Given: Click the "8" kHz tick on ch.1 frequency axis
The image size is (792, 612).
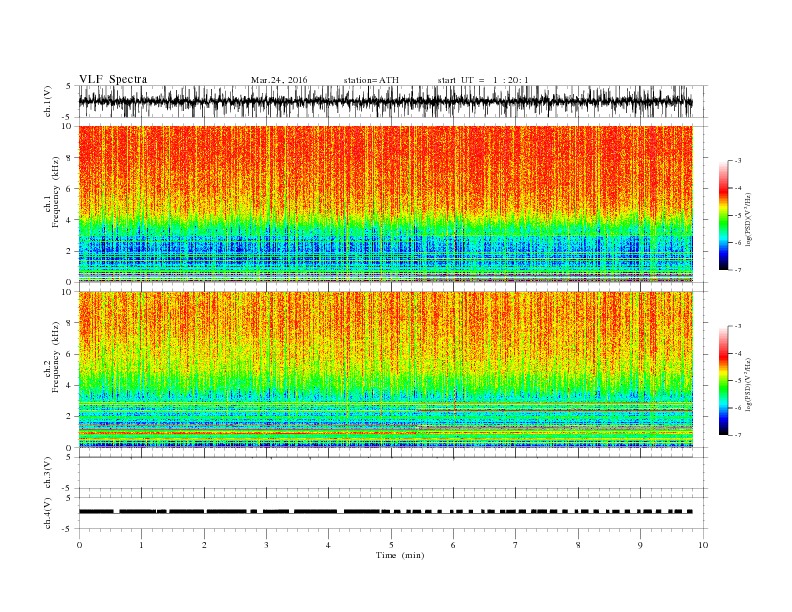Looking at the screenshot, I should [x=69, y=158].
